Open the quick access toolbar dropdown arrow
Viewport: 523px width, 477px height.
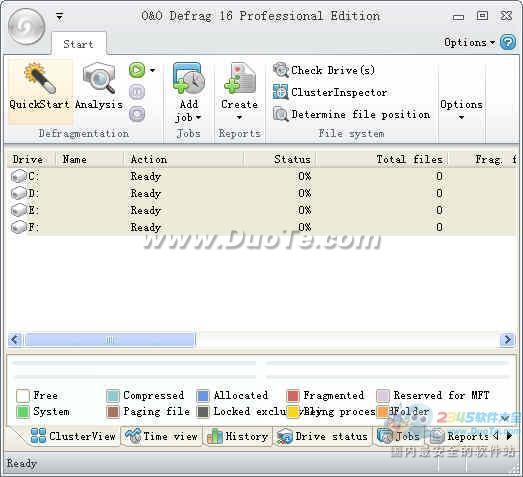click(59, 16)
